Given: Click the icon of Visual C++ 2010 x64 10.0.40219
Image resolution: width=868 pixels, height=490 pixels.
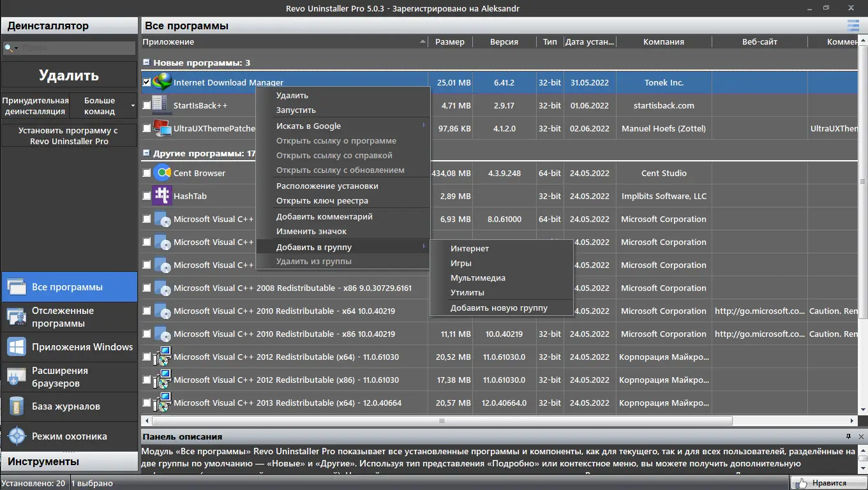Looking at the screenshot, I should pos(163,311).
